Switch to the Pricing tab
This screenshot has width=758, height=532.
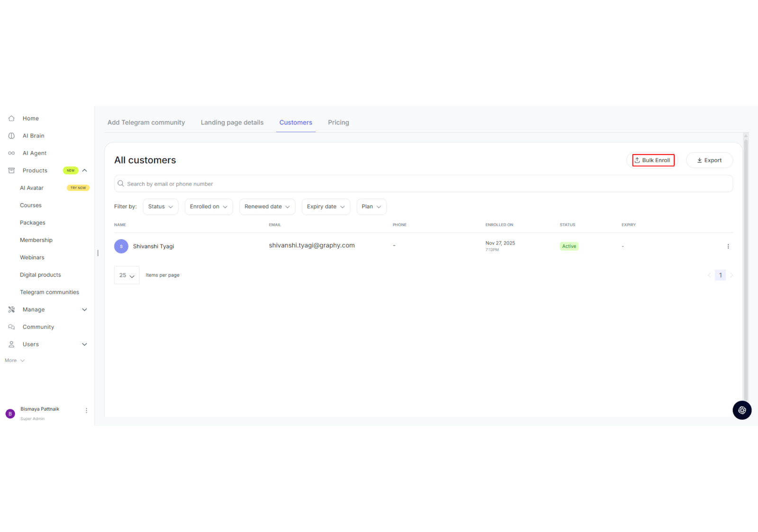pyautogui.click(x=338, y=123)
